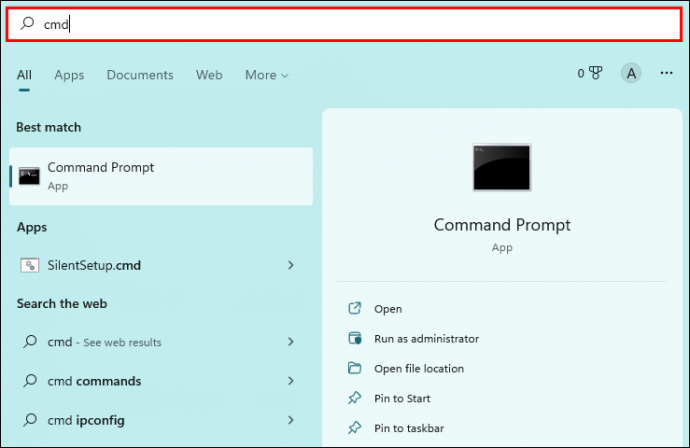Viewport: 690px width, 448px height.
Task: Click the Command Prompt title in details pane
Action: 502,225
